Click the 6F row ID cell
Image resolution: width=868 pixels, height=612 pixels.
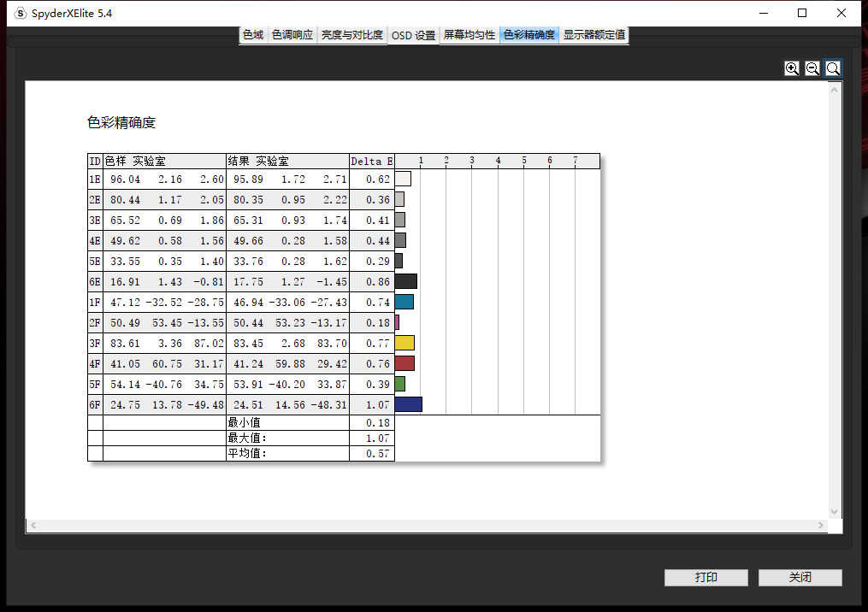pos(95,404)
